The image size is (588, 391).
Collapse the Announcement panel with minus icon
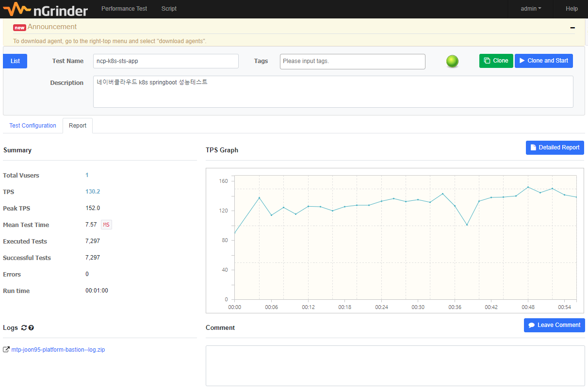click(573, 28)
